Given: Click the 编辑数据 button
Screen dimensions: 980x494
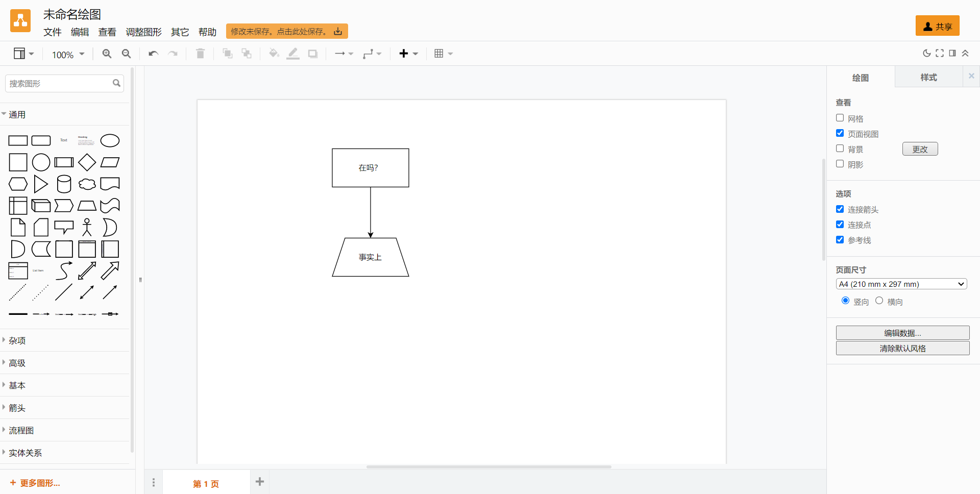Looking at the screenshot, I should pos(902,332).
